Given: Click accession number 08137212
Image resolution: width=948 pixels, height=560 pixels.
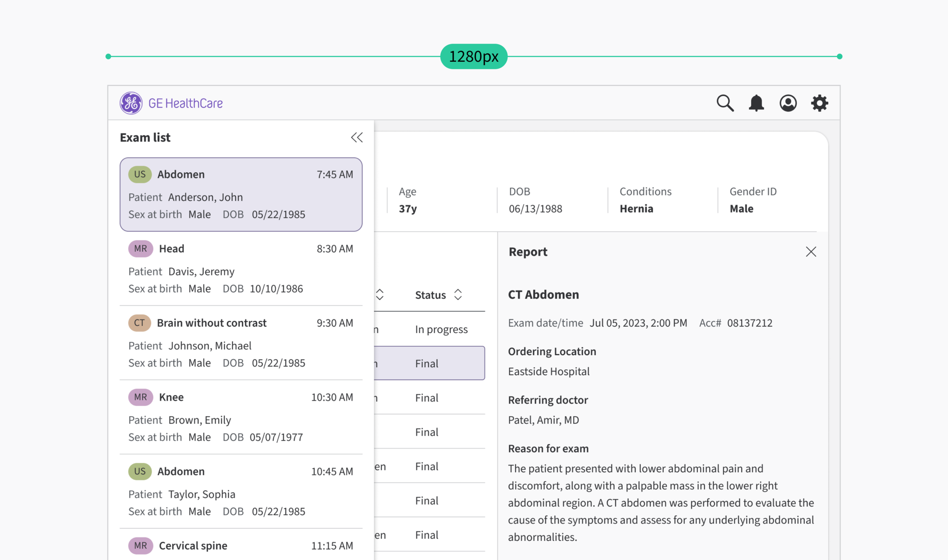Looking at the screenshot, I should click(750, 323).
